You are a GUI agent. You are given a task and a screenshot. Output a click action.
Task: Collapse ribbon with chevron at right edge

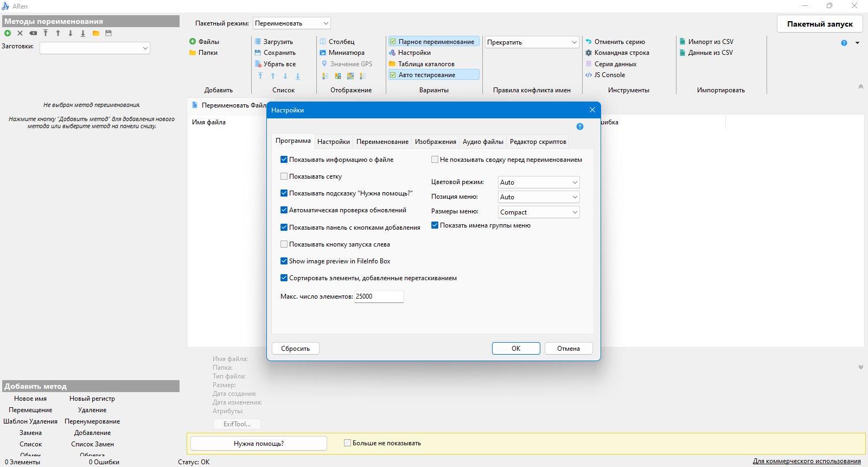[x=860, y=87]
